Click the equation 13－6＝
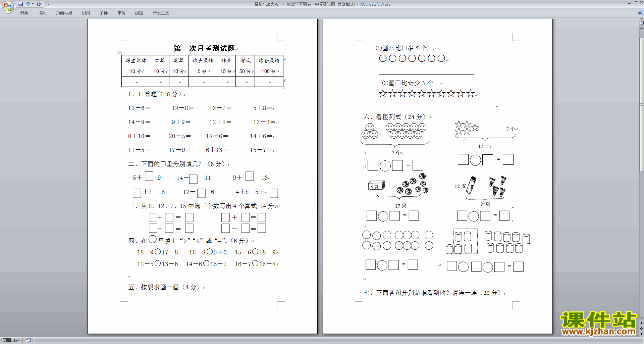The width and height of the screenshot is (644, 344). pyautogui.click(x=139, y=108)
